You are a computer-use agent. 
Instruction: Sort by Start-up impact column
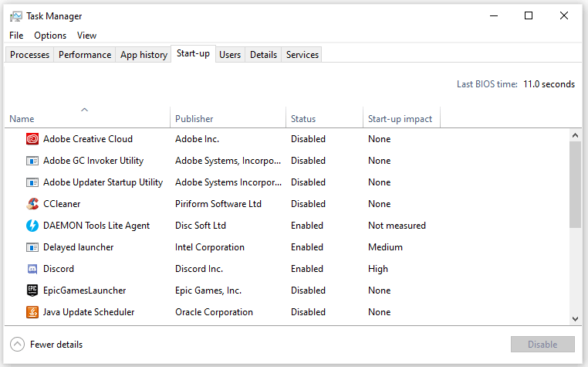400,119
